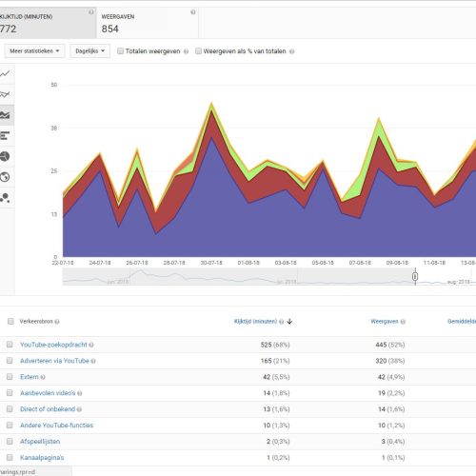The height and width of the screenshot is (476, 476).
Task: Click help icon beside Kijktijd (minuten) column
Action: pyautogui.click(x=281, y=322)
